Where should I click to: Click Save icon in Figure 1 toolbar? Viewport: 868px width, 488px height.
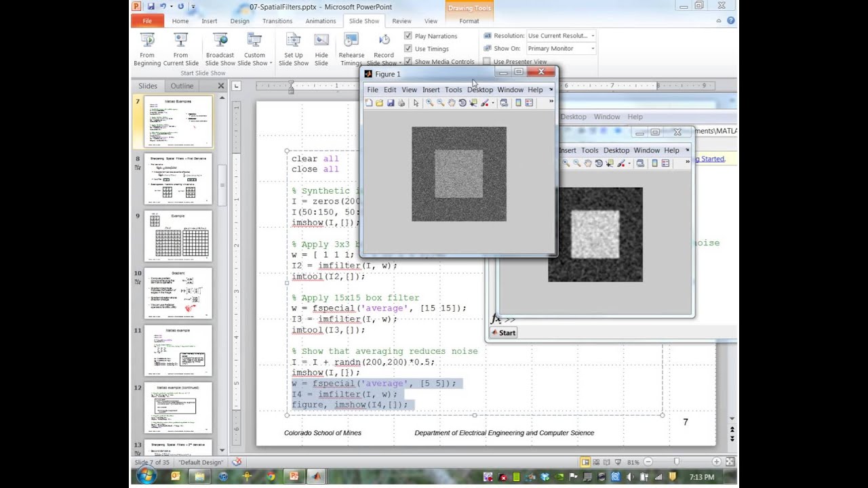391,103
